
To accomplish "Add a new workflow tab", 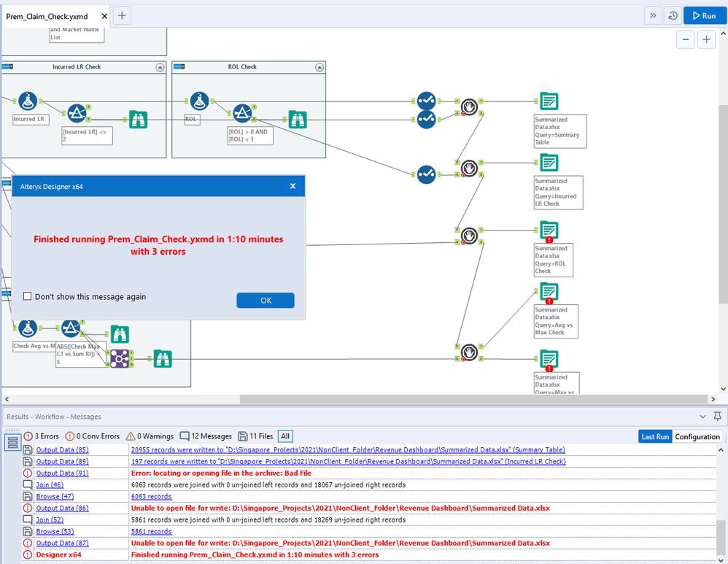I will pyautogui.click(x=122, y=16).
